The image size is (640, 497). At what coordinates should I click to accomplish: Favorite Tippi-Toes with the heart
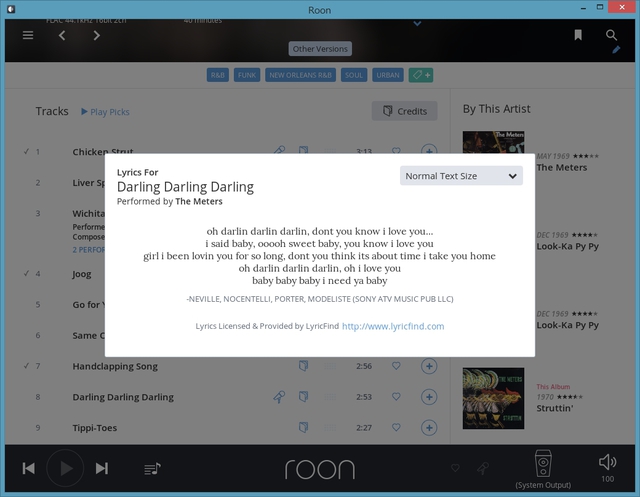click(396, 427)
